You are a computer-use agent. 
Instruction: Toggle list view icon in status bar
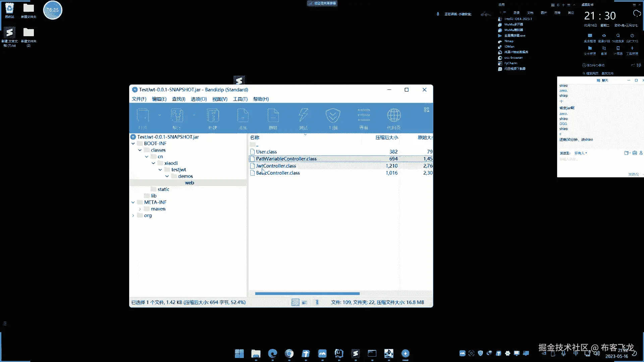[x=305, y=302]
